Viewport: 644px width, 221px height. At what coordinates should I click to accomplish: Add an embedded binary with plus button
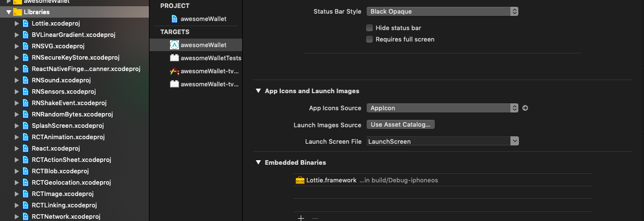(x=301, y=218)
